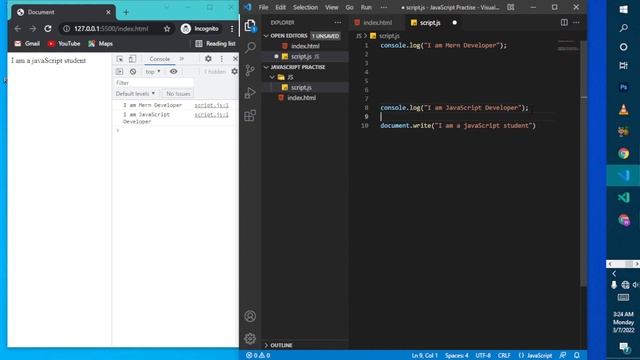Show the console sidebar icon
Viewport: 640px width, 360px height.
[119, 71]
